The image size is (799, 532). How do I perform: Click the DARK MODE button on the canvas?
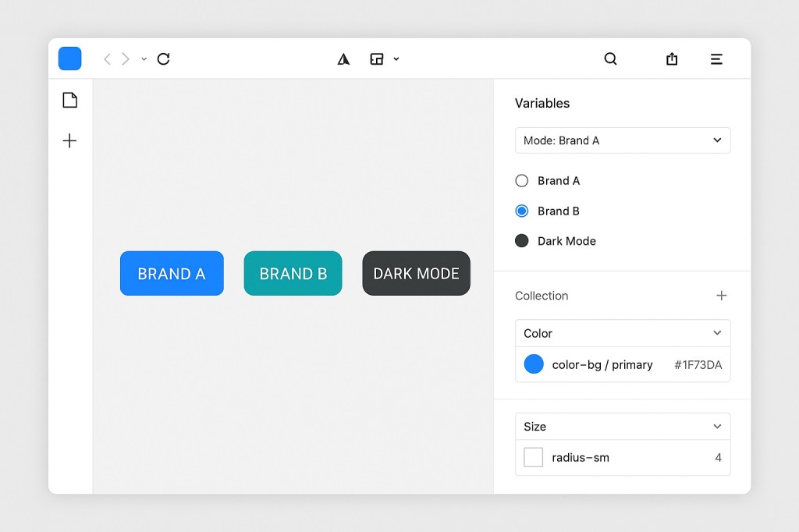(416, 273)
